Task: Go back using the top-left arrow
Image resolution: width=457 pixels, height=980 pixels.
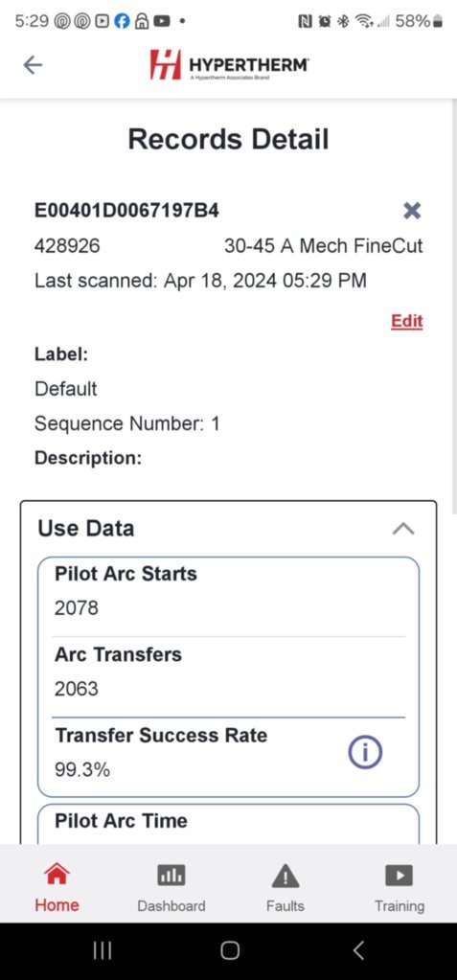Action: click(x=33, y=65)
